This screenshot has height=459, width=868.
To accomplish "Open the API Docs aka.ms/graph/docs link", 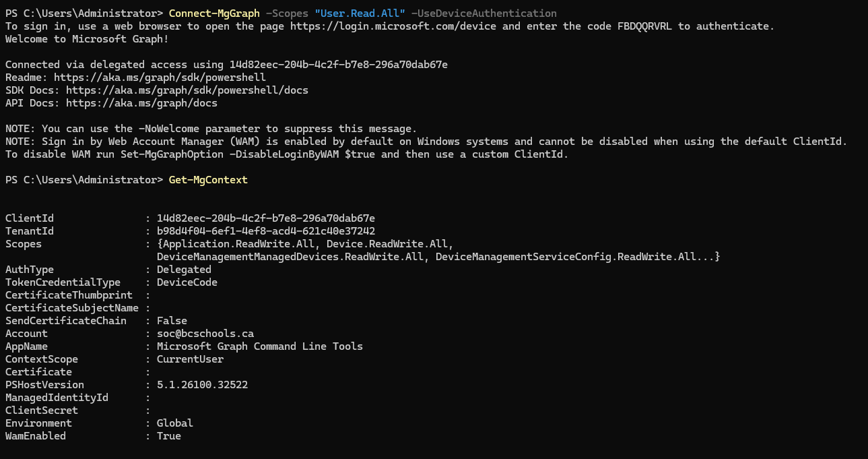I will [141, 103].
